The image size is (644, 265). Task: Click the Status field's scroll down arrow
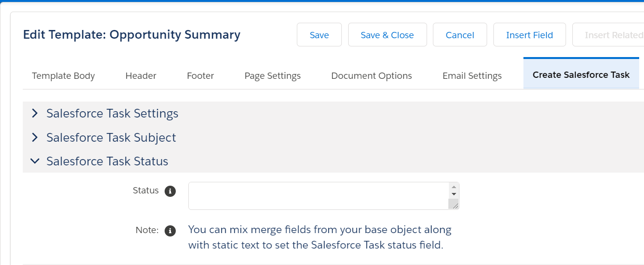tap(454, 194)
